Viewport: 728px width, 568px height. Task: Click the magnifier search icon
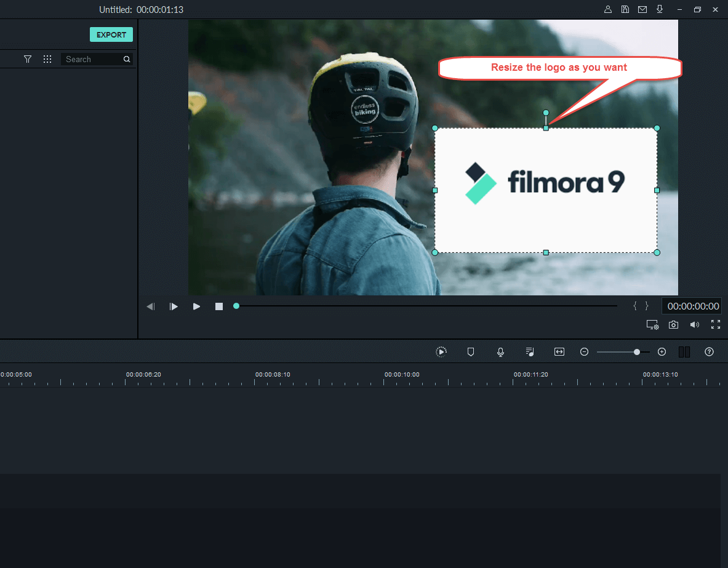[127, 59]
